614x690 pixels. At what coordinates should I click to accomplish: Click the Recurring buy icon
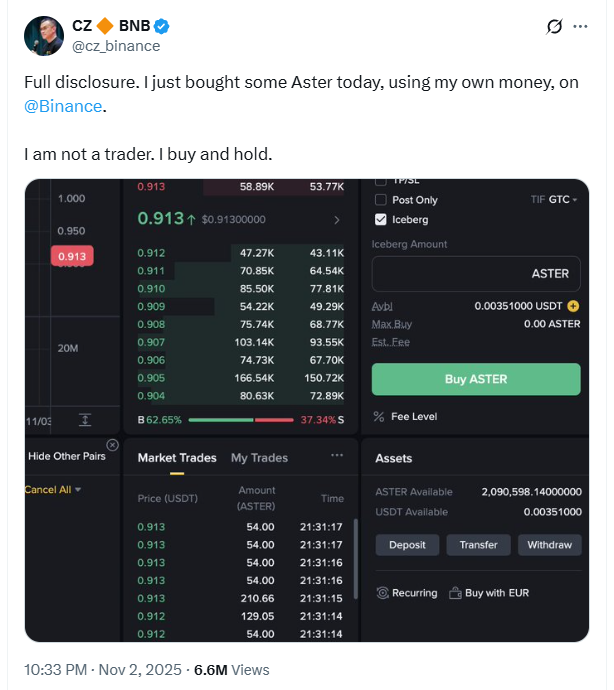[382, 593]
